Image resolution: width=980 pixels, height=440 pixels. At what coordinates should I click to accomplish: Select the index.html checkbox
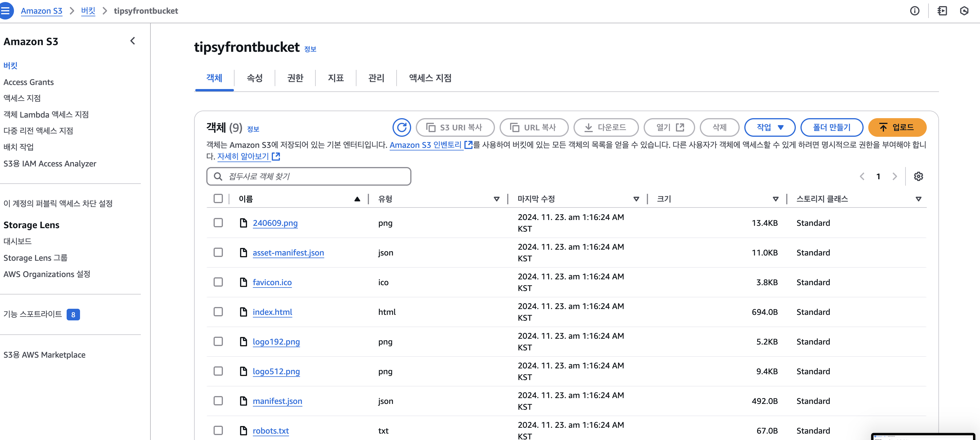tap(218, 312)
